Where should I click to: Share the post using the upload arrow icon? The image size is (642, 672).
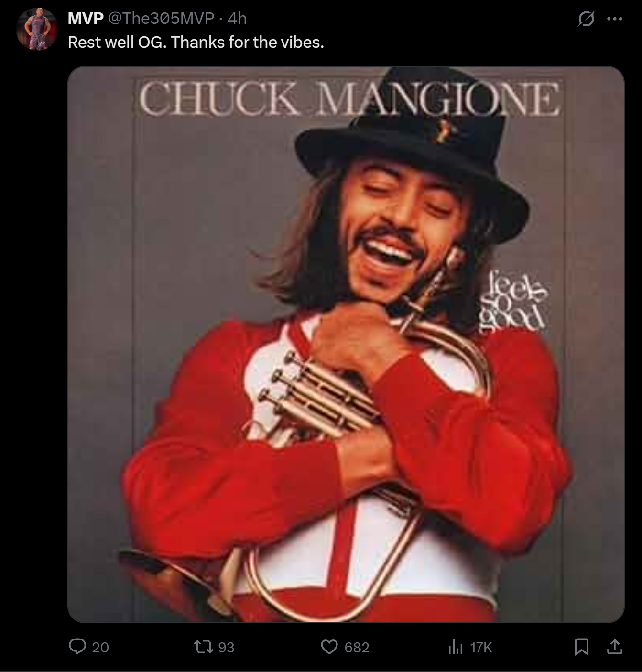coord(614,647)
